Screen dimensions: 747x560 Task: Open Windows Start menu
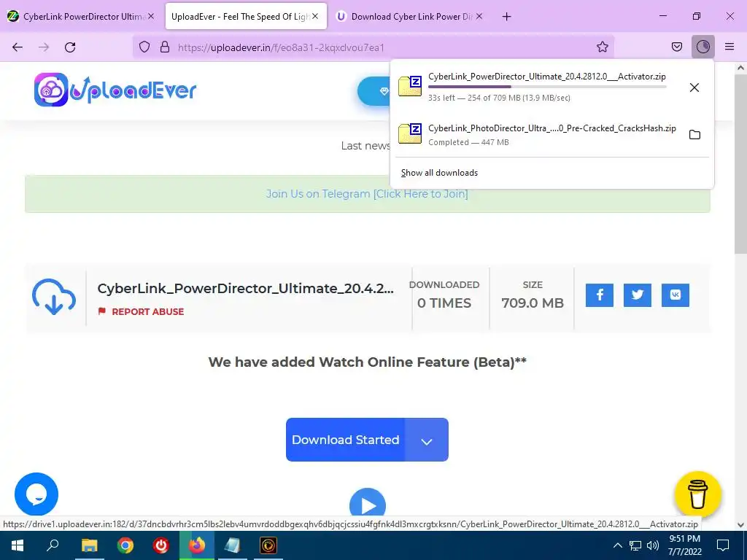click(x=18, y=545)
